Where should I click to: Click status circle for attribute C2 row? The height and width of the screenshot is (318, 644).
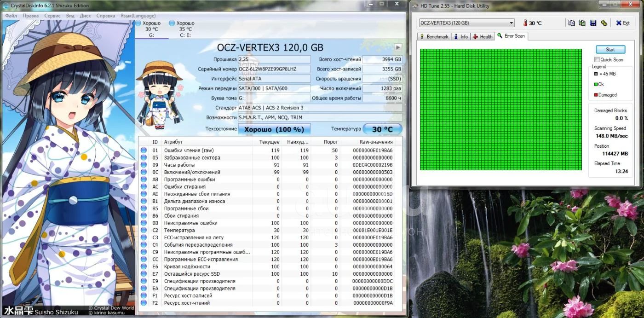click(x=144, y=230)
